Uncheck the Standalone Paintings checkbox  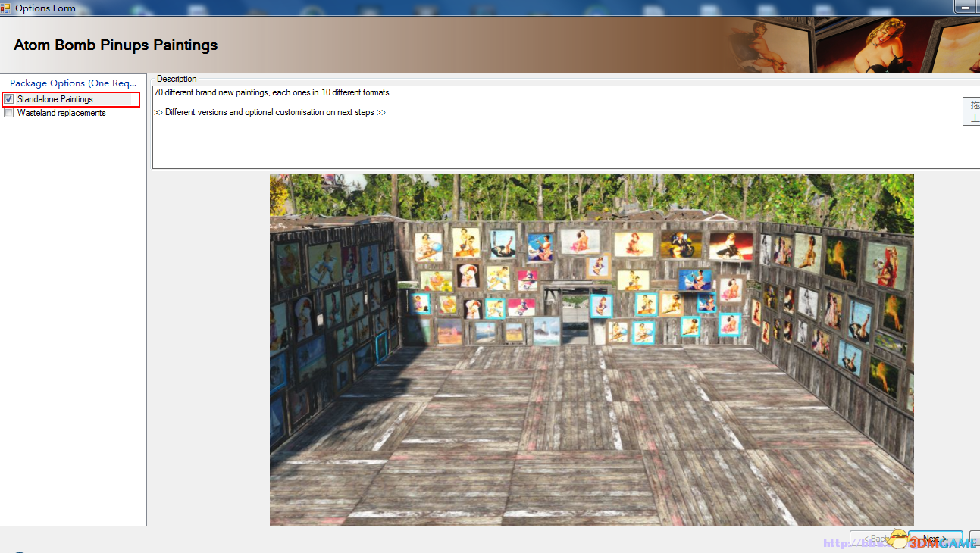point(9,99)
